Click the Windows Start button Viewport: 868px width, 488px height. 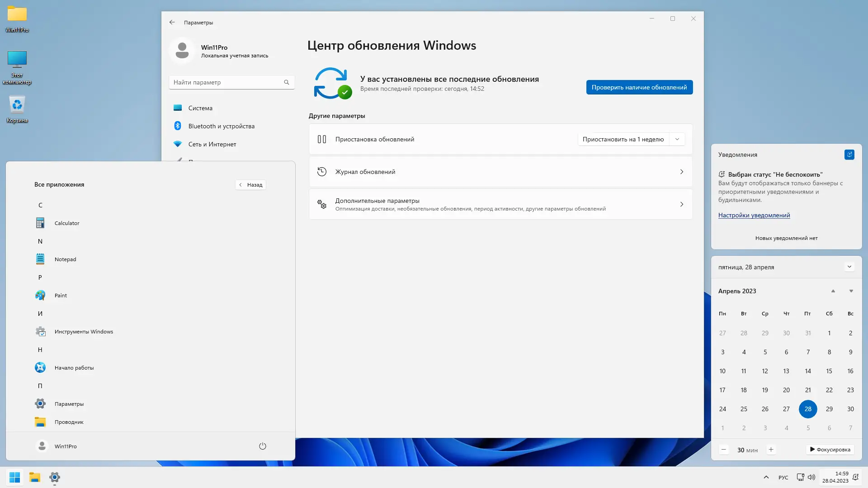click(14, 477)
